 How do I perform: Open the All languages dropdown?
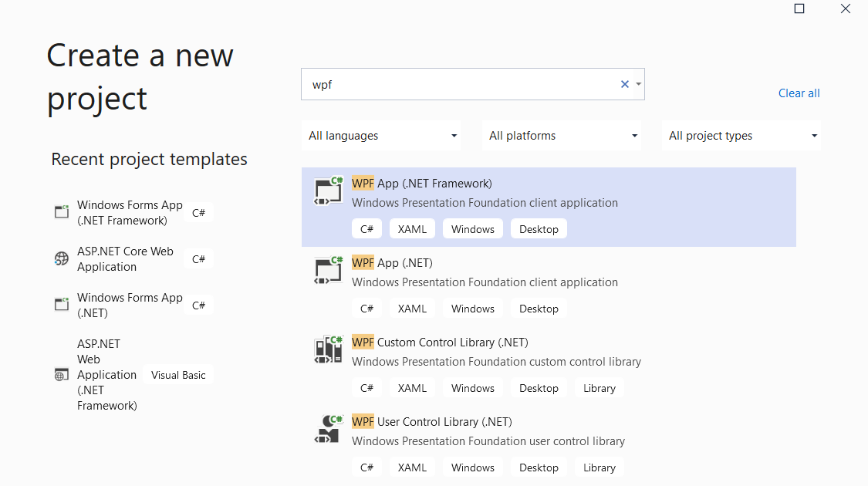pos(381,135)
